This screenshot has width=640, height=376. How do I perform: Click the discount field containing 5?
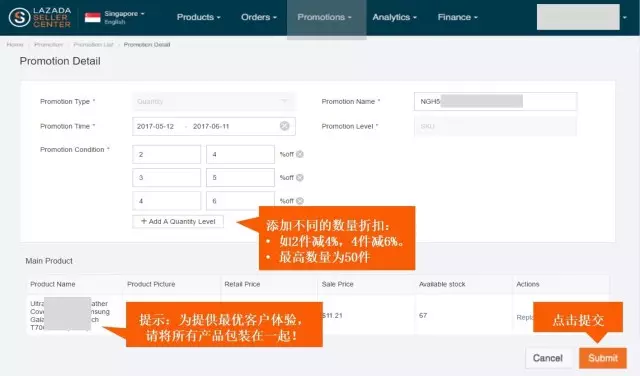click(x=240, y=178)
